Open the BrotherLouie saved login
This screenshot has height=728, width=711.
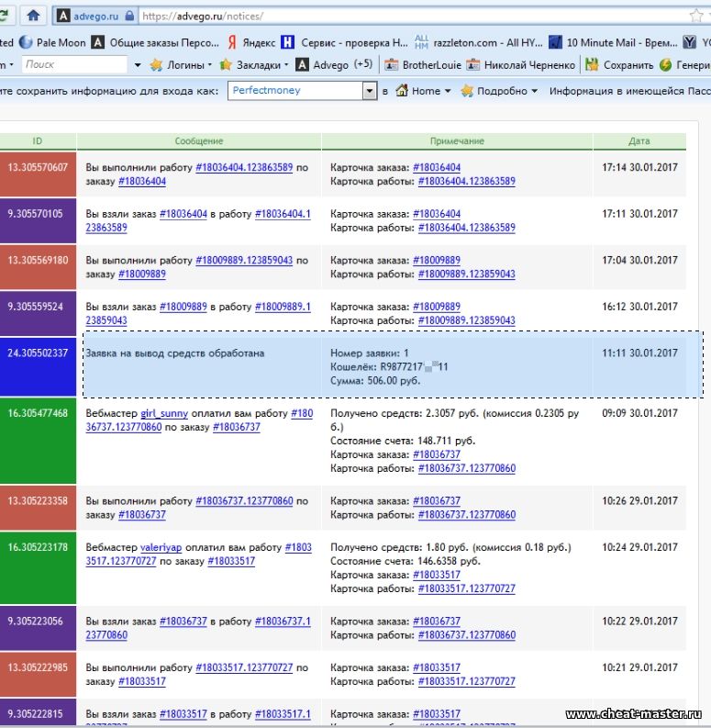tap(423, 65)
